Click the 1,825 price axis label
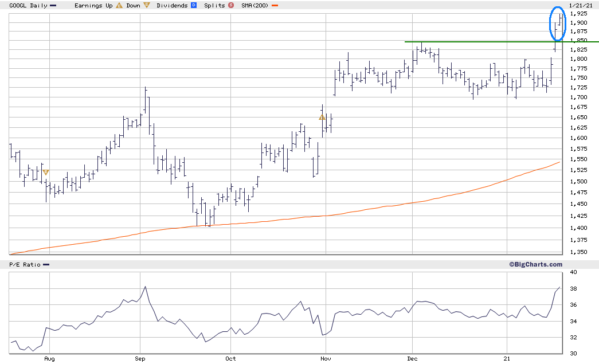The image size is (599, 364). coord(579,50)
